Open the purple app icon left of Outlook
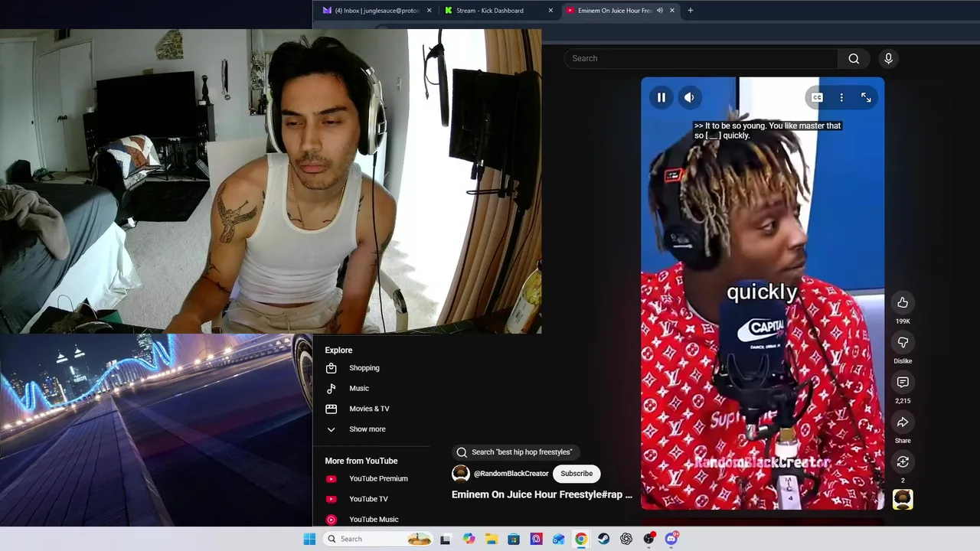The width and height of the screenshot is (980, 551). pos(536,539)
